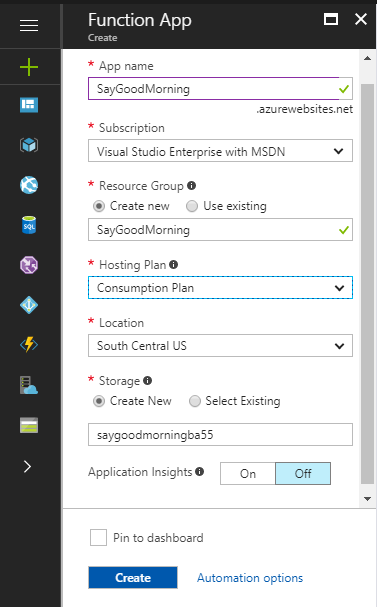377x607 pixels.
Task: Click the scrollbar up arrow
Action: click(367, 58)
